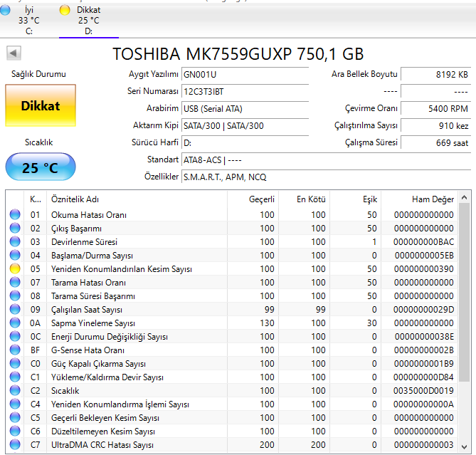Click the Aygıt Yazılımı GN001U field
This screenshot has height=455, width=476.
coord(245,74)
